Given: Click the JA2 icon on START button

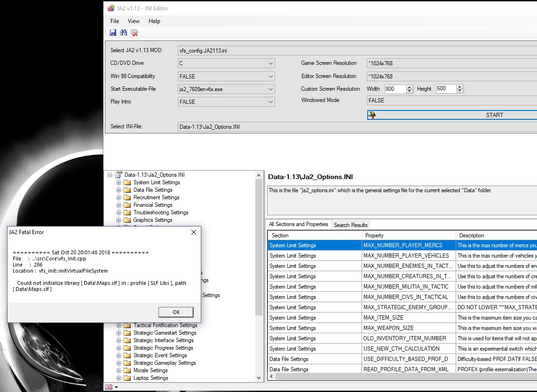Looking at the screenshot, I should pos(372,115).
